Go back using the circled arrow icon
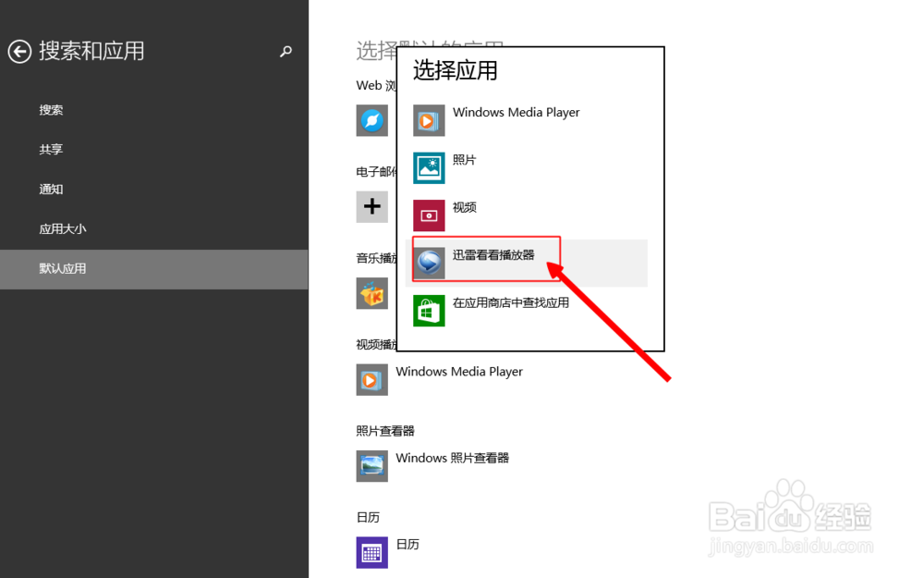 click(x=19, y=51)
